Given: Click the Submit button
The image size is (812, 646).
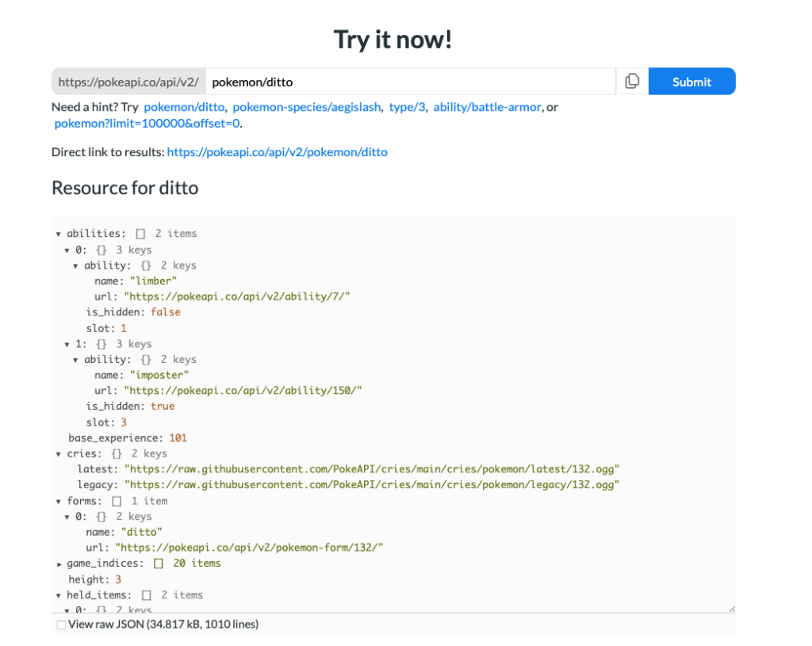Looking at the screenshot, I should (691, 82).
